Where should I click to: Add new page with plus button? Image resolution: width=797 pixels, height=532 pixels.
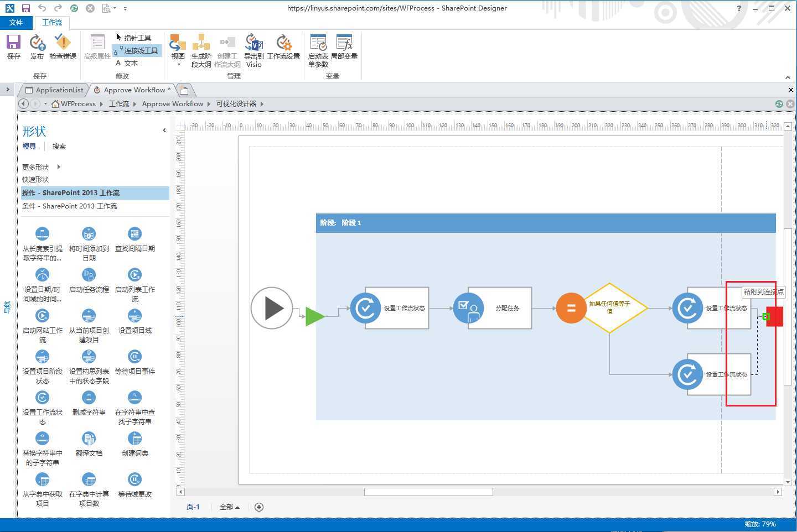pyautogui.click(x=259, y=507)
